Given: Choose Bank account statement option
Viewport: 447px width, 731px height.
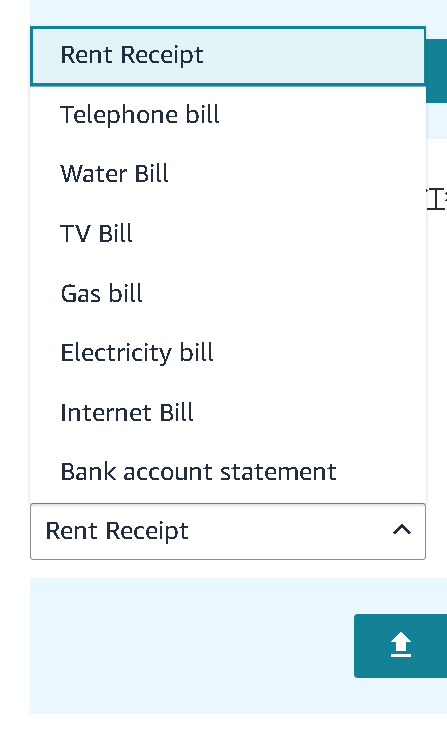Looking at the screenshot, I should pyautogui.click(x=228, y=472).
